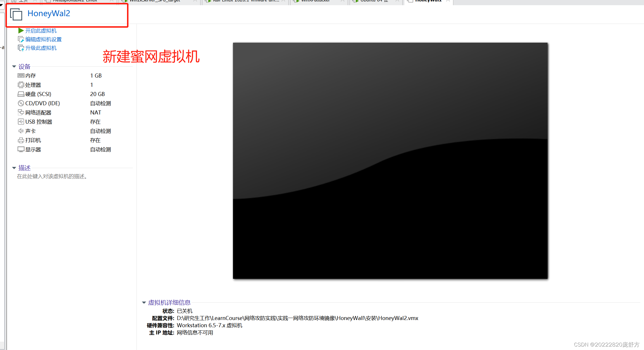
Task: Click into the VM description text field
Action: tap(52, 176)
